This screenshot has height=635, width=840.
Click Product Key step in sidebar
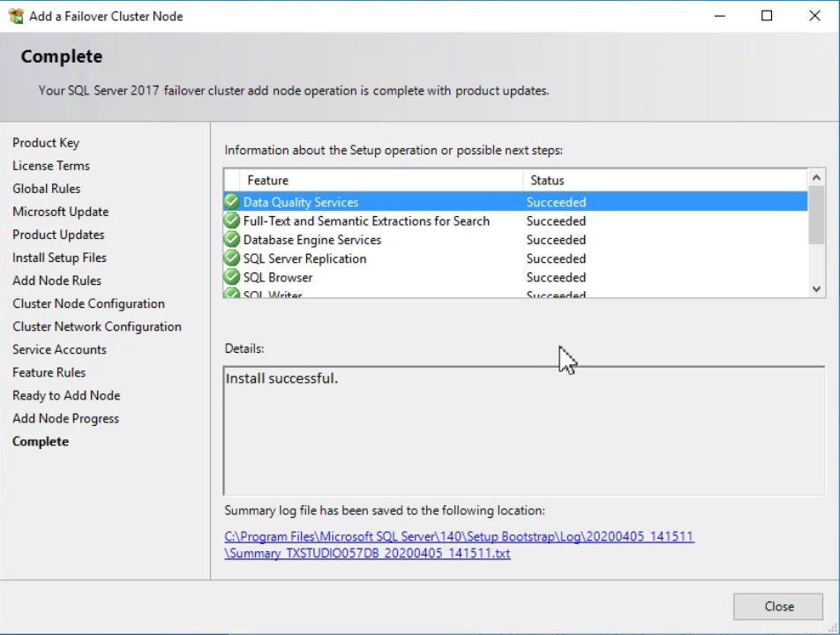pos(46,143)
